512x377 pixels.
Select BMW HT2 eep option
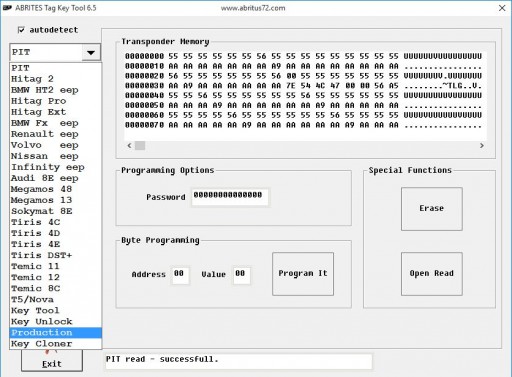click(55, 90)
